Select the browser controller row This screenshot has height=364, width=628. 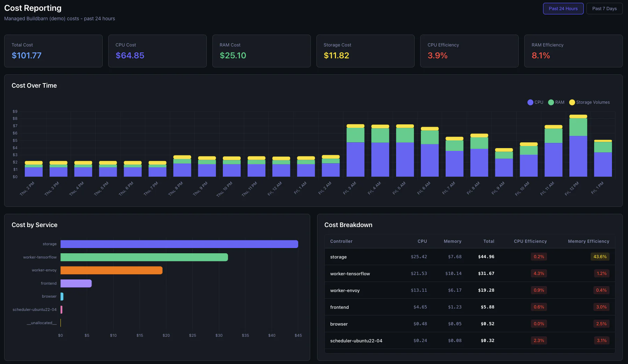[x=470, y=324]
